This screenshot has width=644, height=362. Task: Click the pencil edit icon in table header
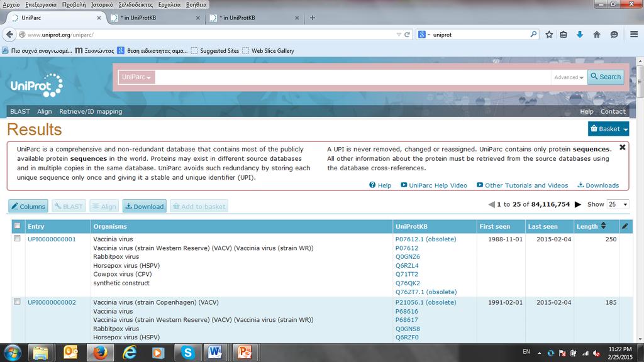coord(625,226)
